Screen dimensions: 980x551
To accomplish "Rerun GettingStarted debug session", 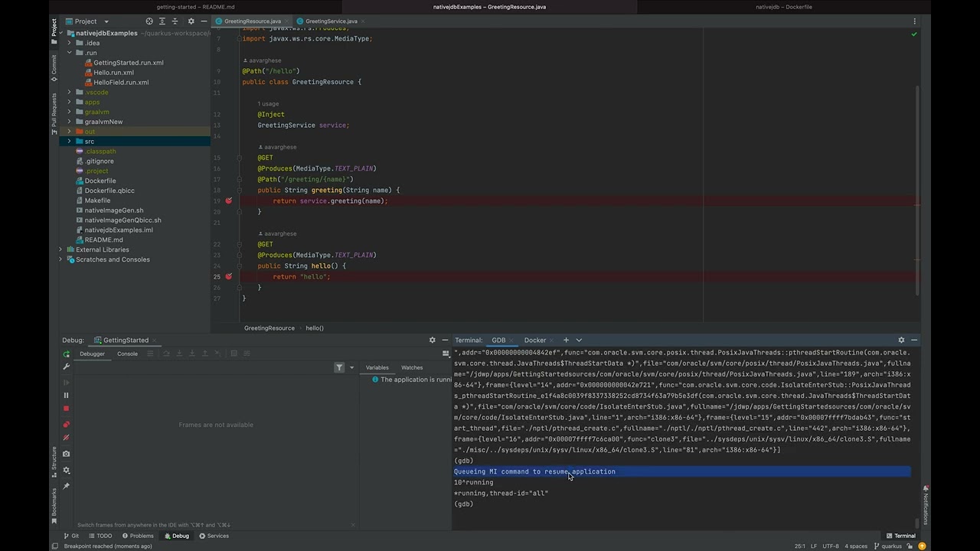I will pyautogui.click(x=66, y=354).
